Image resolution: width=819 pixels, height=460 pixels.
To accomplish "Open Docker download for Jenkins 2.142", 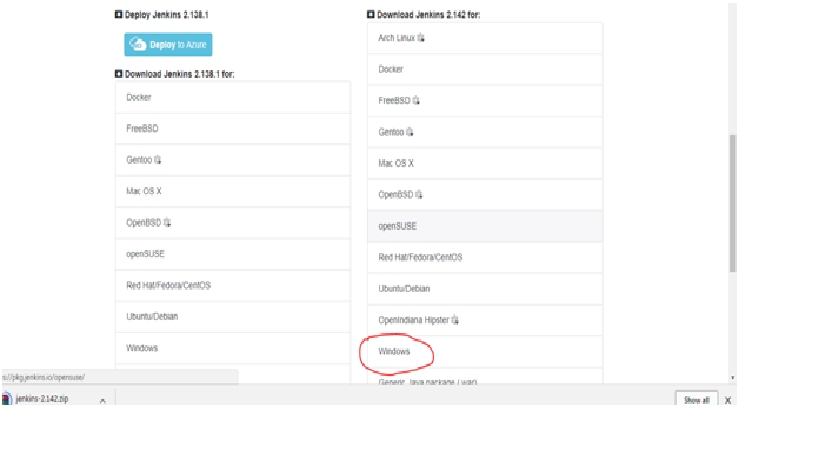I will coord(485,69).
